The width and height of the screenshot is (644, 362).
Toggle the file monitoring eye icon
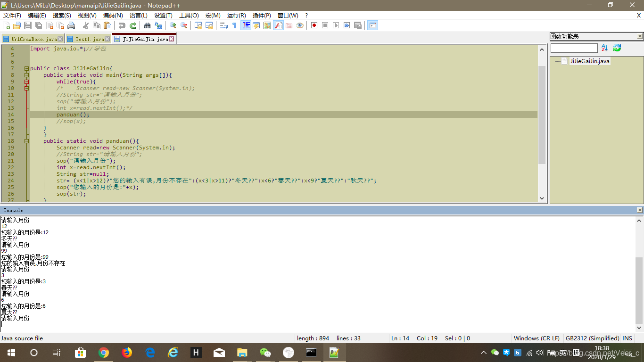pyautogui.click(x=300, y=25)
